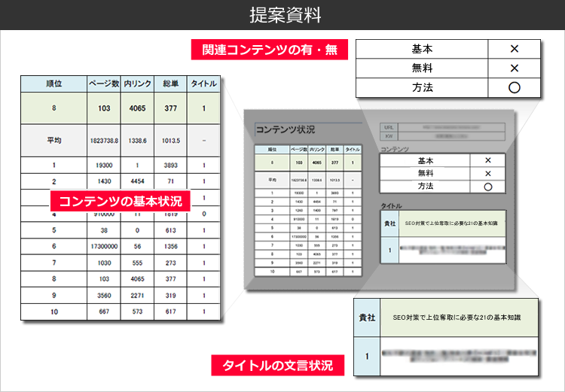Click the highlighted 4065 cell in green row
Image resolution: width=565 pixels, height=392 pixels.
click(x=137, y=108)
